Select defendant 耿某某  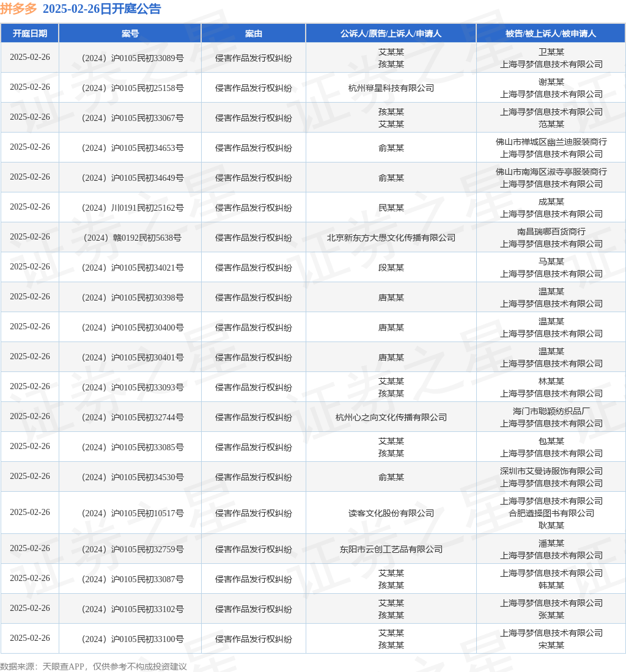[x=551, y=526]
